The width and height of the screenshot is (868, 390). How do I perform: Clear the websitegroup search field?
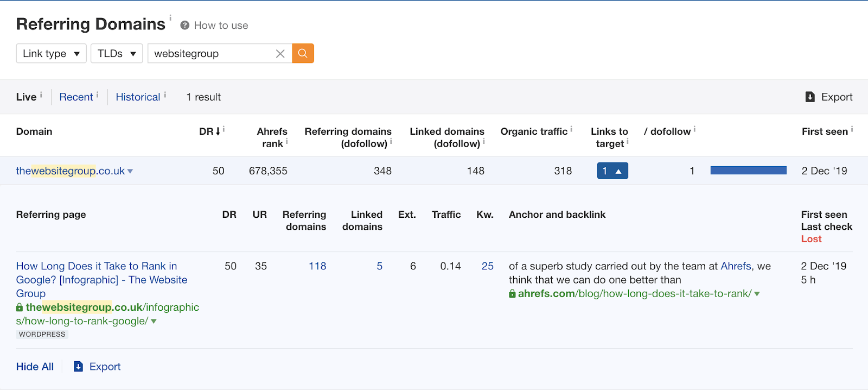[280, 54]
